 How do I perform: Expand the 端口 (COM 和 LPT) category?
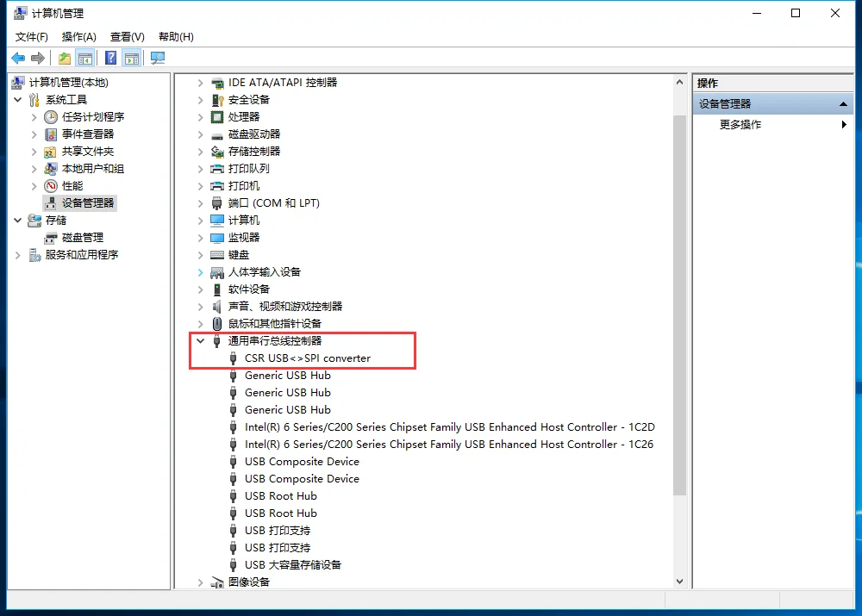[201, 203]
